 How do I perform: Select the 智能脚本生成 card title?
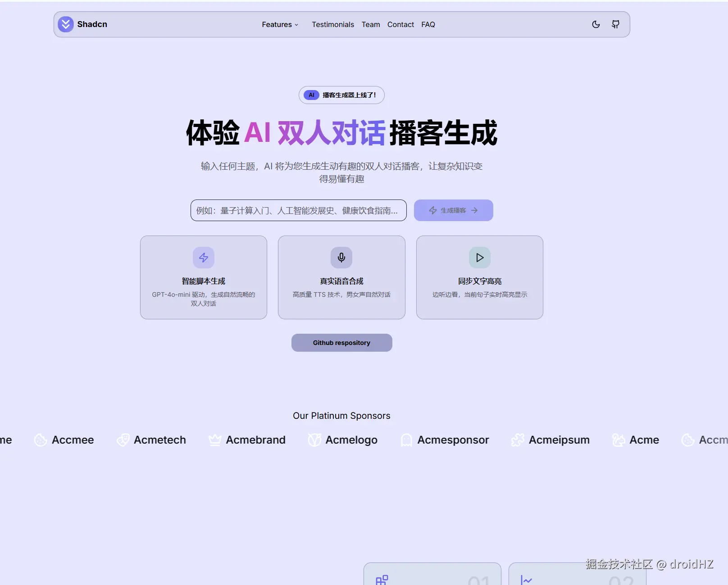pyautogui.click(x=204, y=281)
